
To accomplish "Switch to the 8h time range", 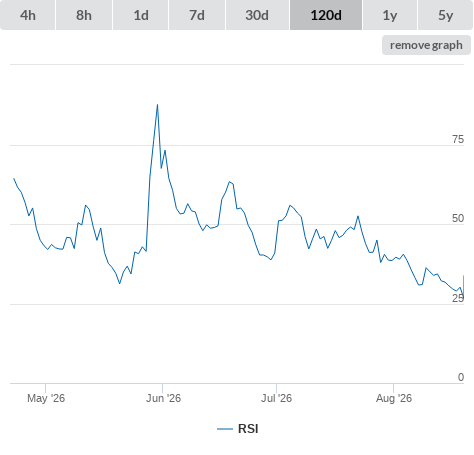I will tap(84, 15).
